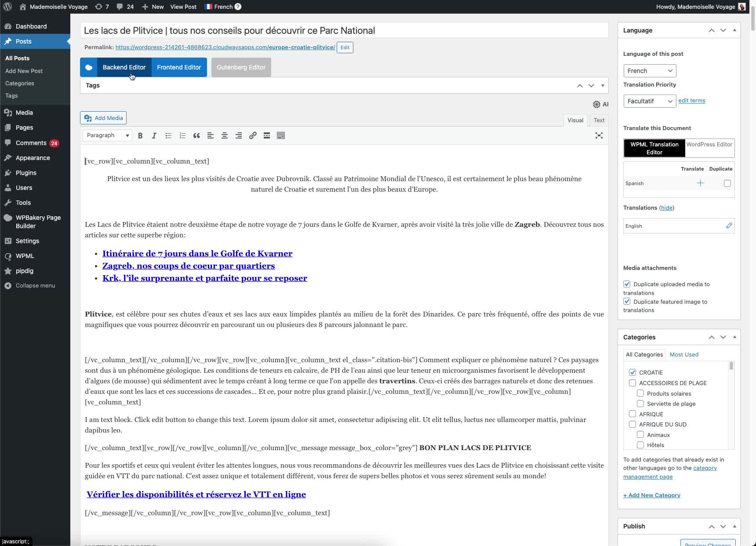756x546 pixels.
Task: Tick the Spanish duplicate checkbox
Action: coord(727,183)
